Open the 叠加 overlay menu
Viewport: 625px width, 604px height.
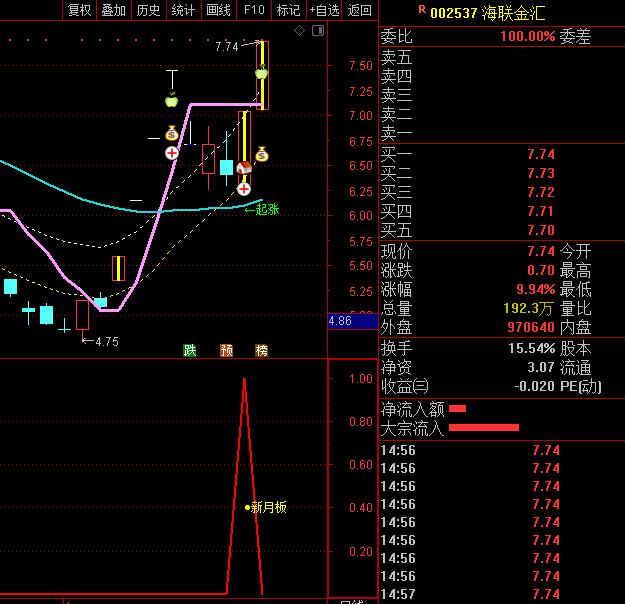[x=114, y=10]
